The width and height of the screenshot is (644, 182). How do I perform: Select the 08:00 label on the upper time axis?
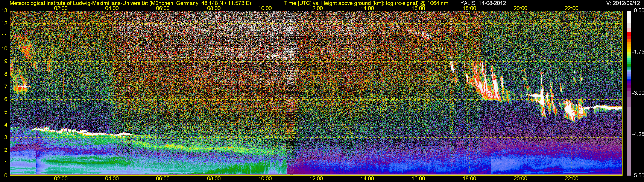coord(214,8)
